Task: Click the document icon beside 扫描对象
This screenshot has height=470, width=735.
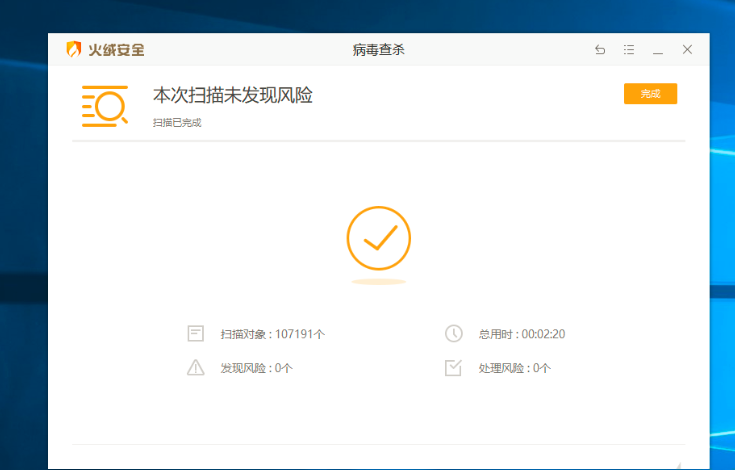Action: 195,334
